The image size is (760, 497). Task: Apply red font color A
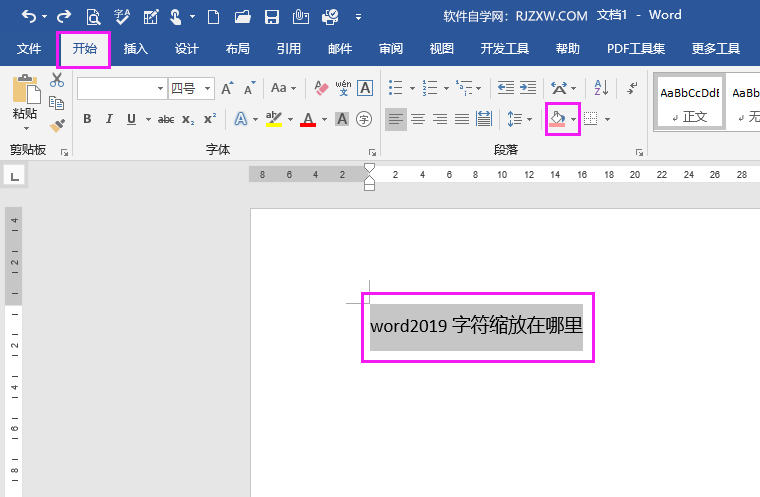308,119
